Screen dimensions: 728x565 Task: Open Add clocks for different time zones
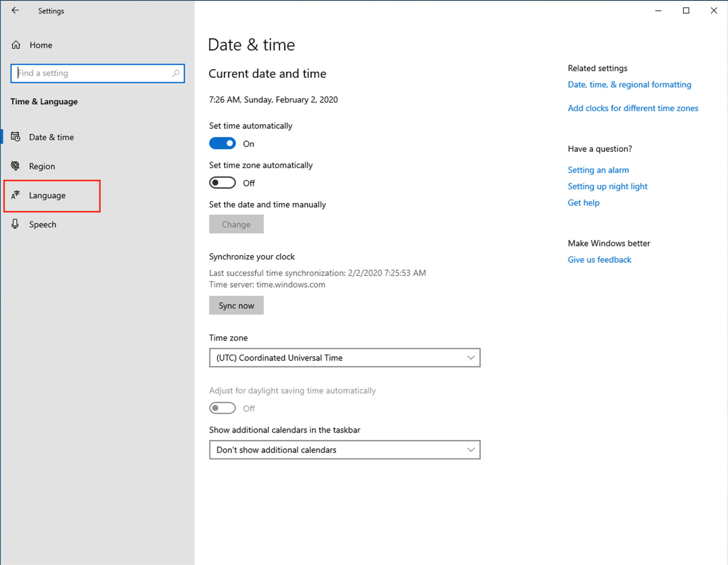pyautogui.click(x=633, y=108)
